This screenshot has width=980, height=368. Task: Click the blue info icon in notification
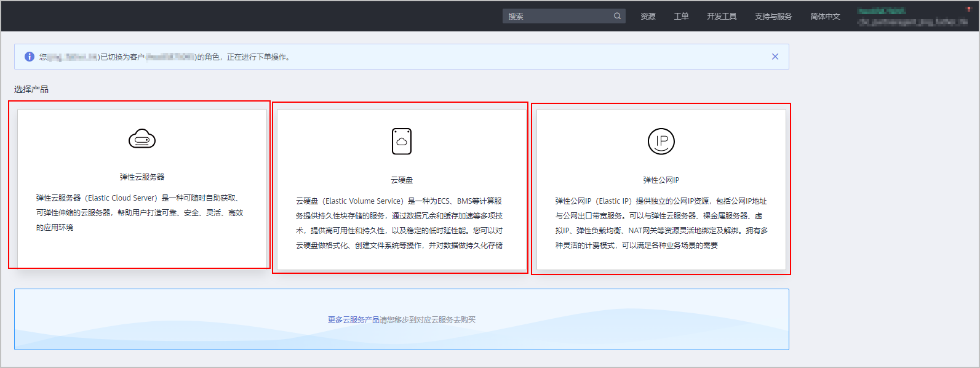pos(30,57)
